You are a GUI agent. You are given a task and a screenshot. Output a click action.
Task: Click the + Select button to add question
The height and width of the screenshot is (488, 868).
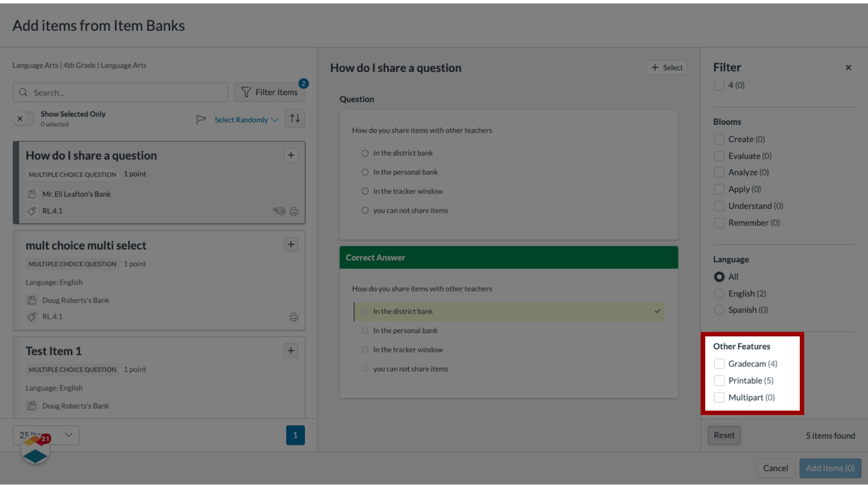[666, 67]
